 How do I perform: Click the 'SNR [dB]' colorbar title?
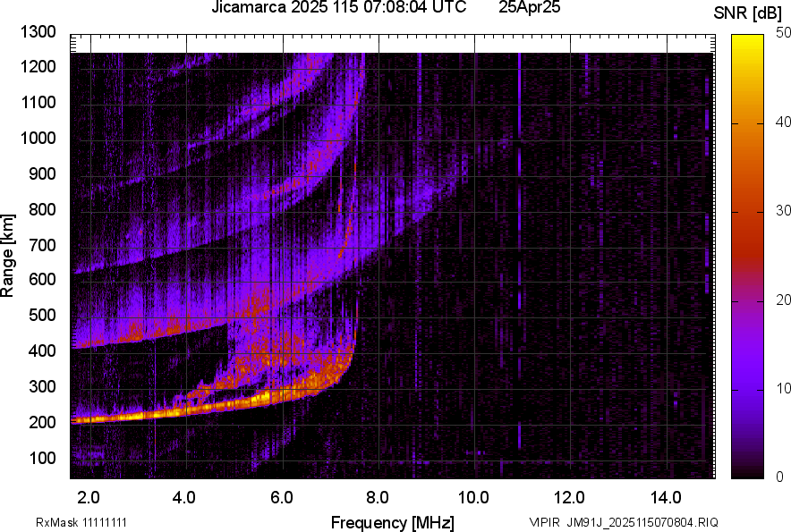pos(748,13)
